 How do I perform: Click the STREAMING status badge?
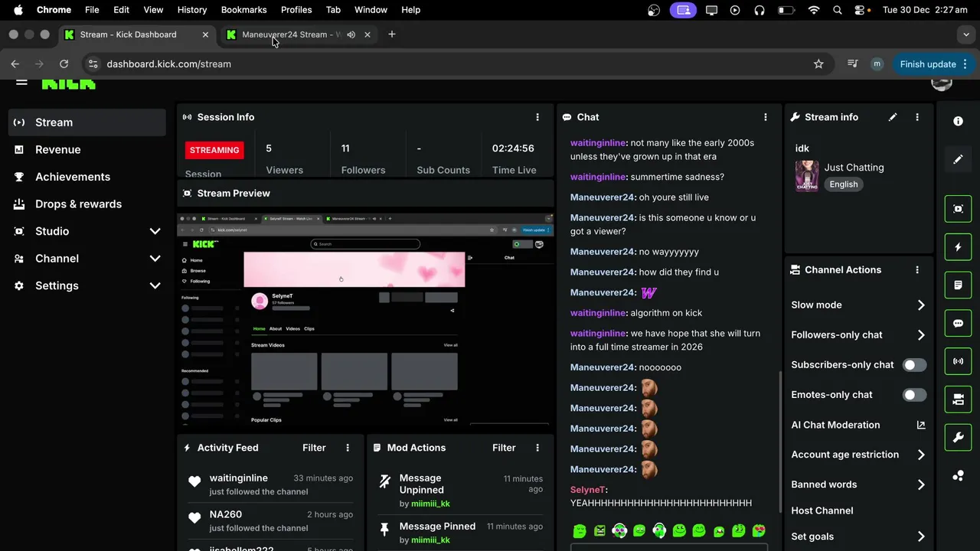pos(214,150)
